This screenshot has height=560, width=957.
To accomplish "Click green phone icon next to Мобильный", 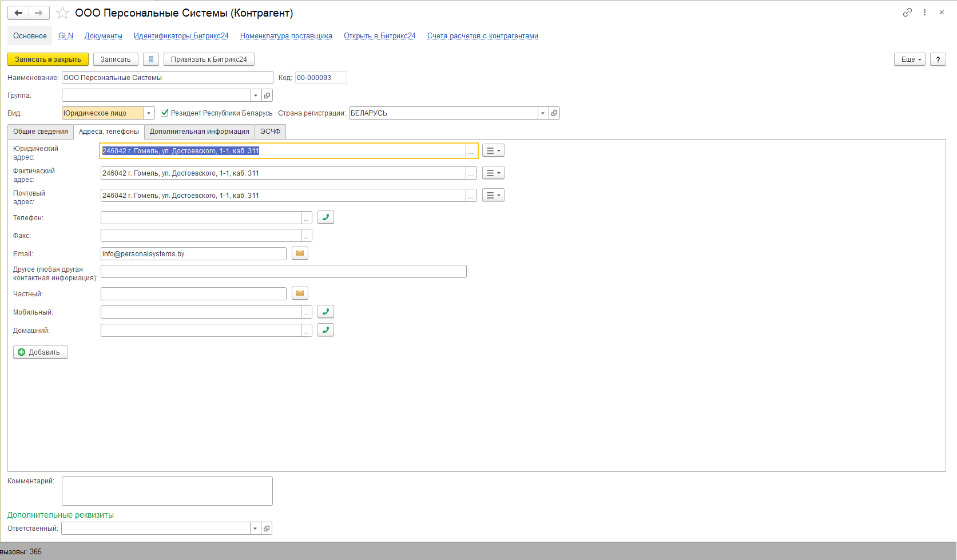I will click(x=325, y=312).
